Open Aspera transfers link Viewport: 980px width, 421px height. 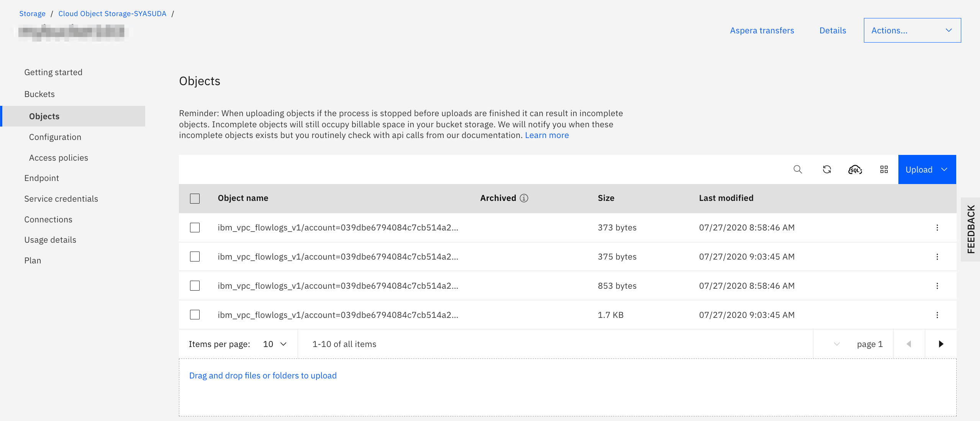tap(762, 30)
